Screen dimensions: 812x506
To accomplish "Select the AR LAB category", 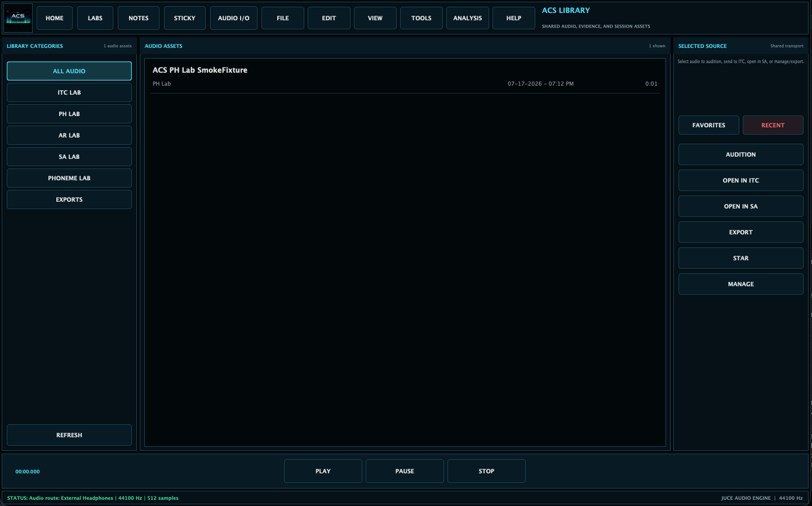I will coord(69,135).
